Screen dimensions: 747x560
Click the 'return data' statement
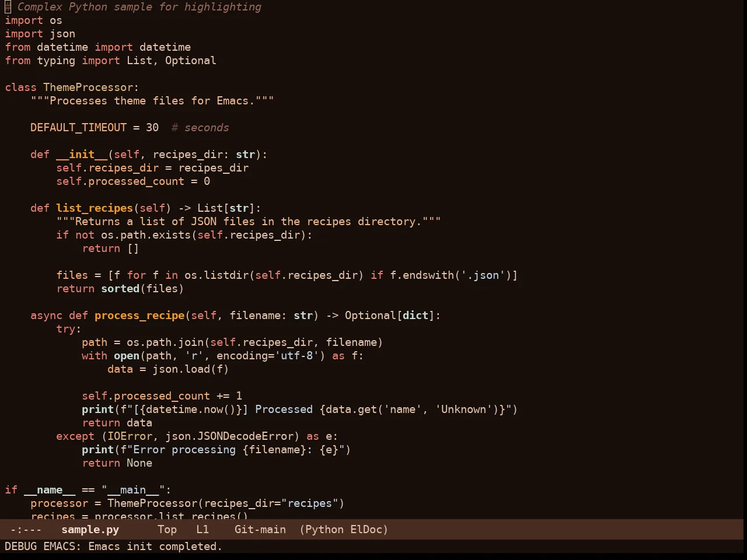click(117, 423)
